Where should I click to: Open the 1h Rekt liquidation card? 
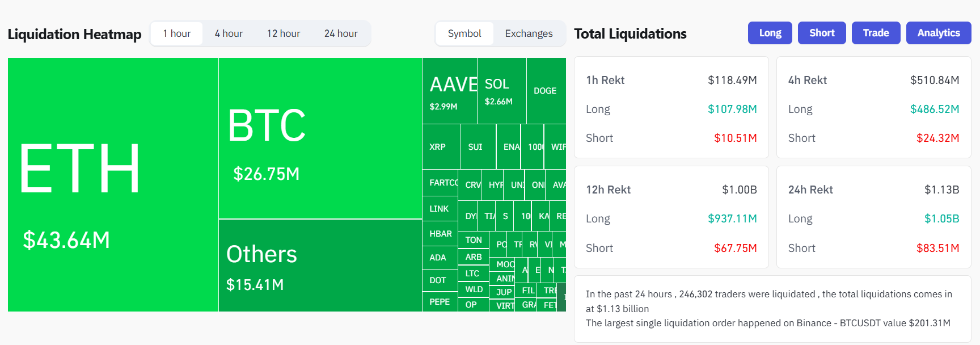click(671, 107)
